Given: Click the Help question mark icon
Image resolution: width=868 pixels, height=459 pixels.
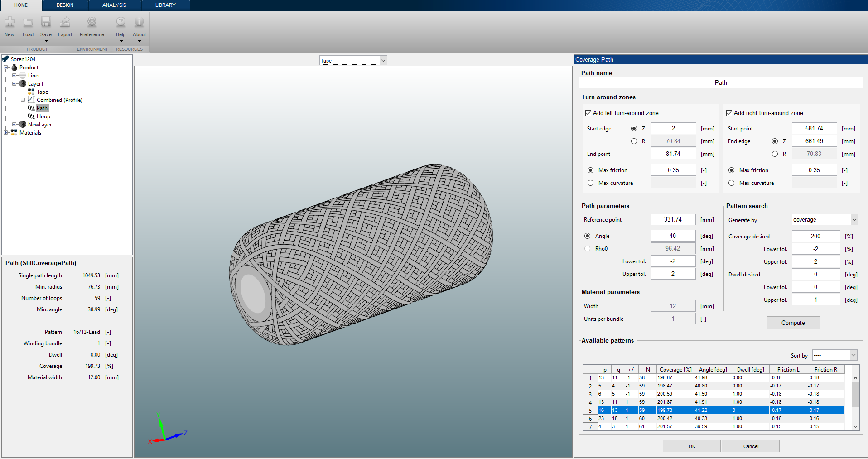Looking at the screenshot, I should 121,22.
